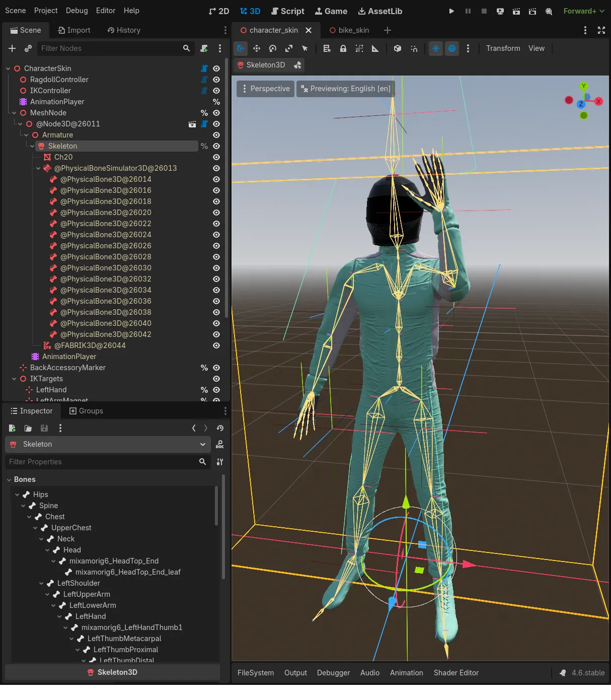Collapse the Bones section in Inspector
The width and height of the screenshot is (611, 700).
coord(9,479)
